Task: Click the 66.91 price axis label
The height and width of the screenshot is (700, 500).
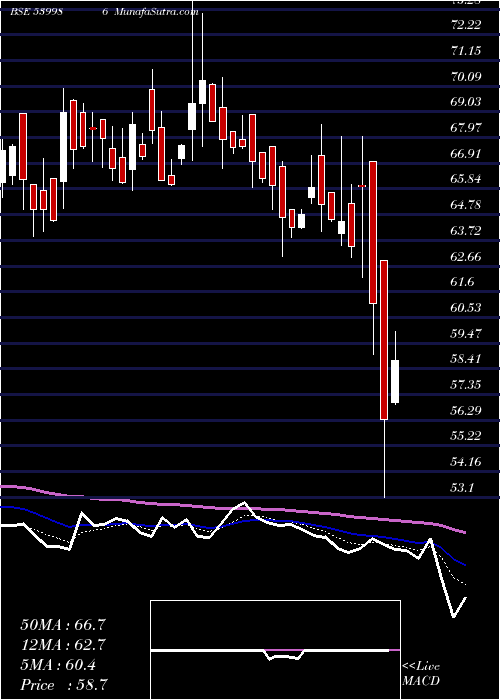Action: [x=468, y=154]
